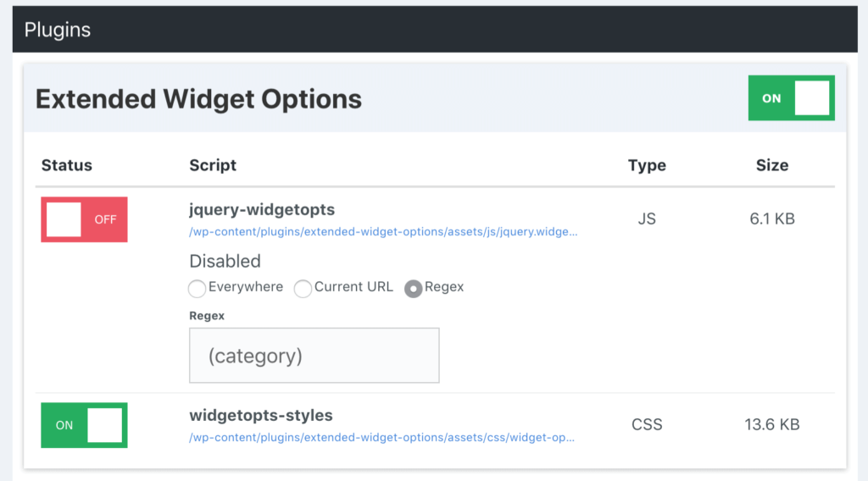Image resolution: width=868 pixels, height=481 pixels.
Task: Enable the jquery-widgetopts script toggle
Action: tap(84, 219)
